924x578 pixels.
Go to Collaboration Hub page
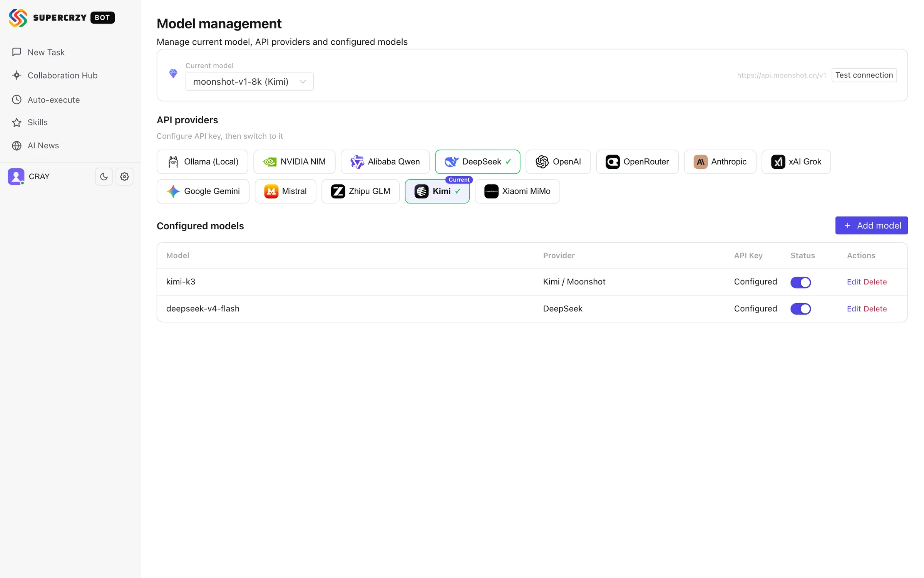(x=62, y=75)
